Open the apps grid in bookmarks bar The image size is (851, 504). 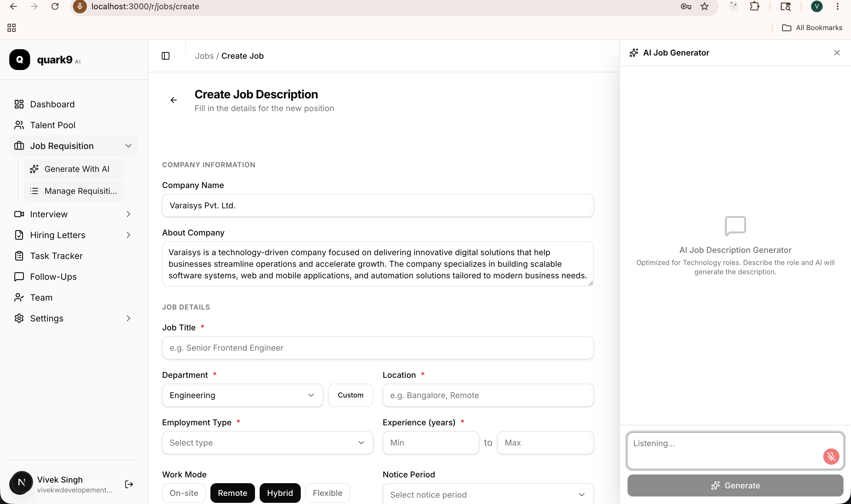(12, 27)
